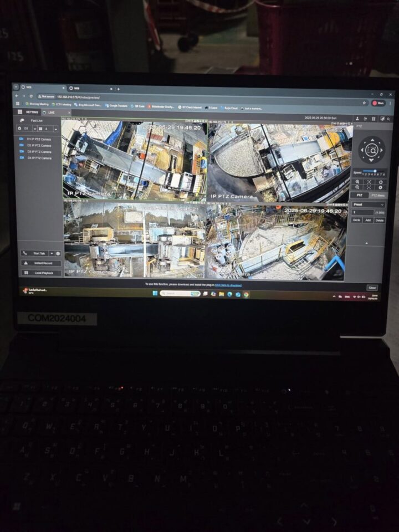Image resolution: width=399 pixels, height=532 pixels.
Task: Switch to the PTZ Menu tab
Action: [377, 196]
